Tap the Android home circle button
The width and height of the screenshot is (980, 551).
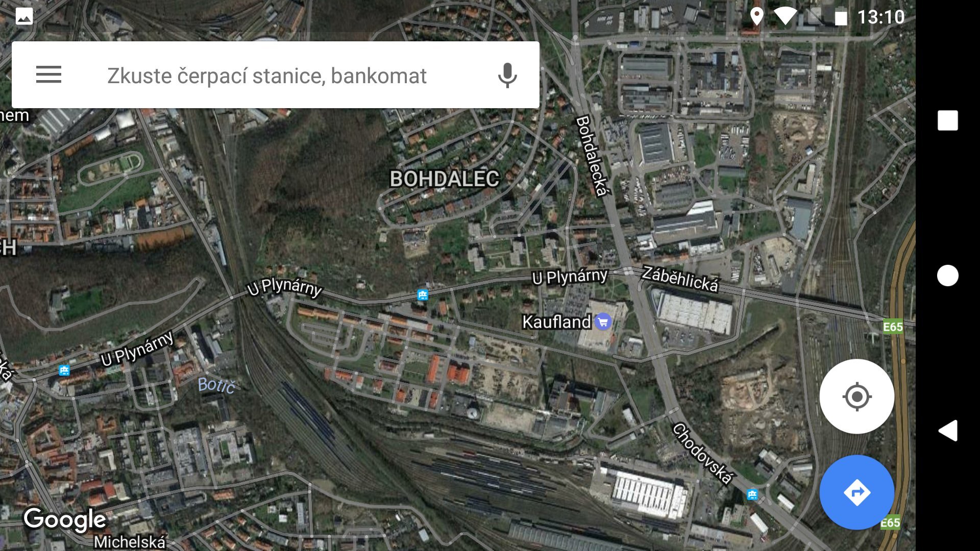pyautogui.click(x=948, y=275)
